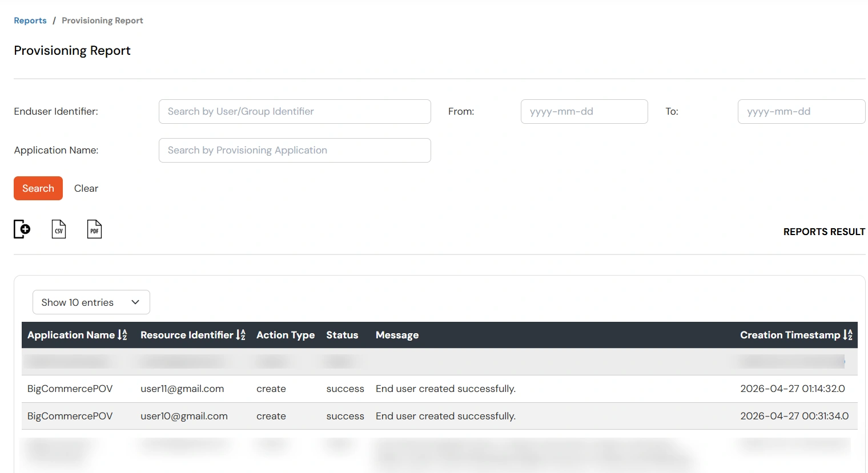Click the REPORTS RESULT label
868x473 pixels.
click(x=824, y=232)
